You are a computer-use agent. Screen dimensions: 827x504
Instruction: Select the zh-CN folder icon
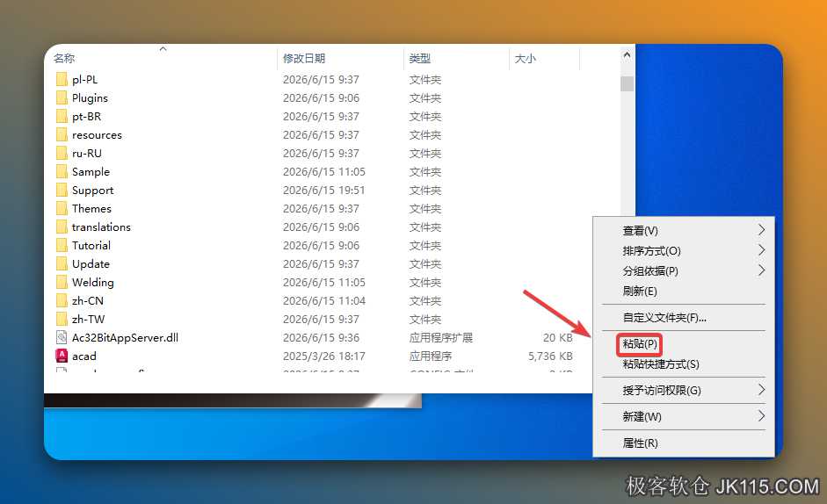[x=62, y=301]
